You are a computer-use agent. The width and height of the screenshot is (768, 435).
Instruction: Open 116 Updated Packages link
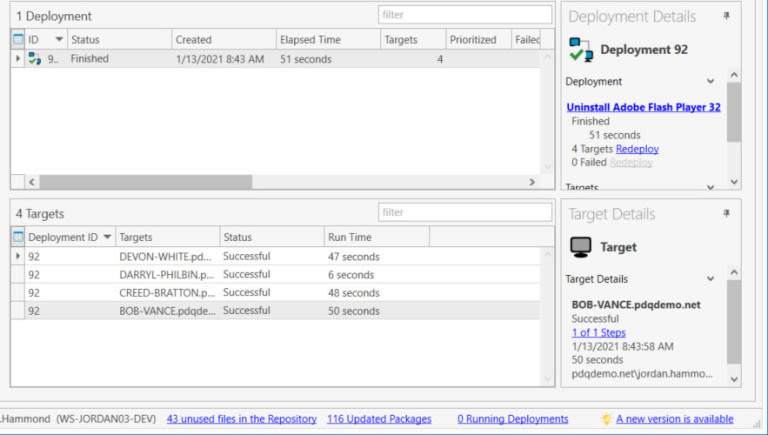click(x=379, y=419)
